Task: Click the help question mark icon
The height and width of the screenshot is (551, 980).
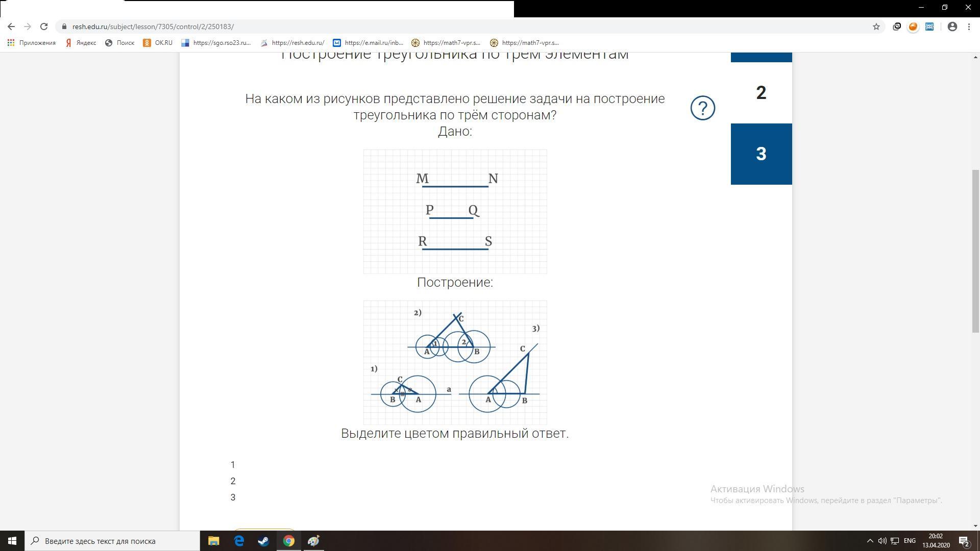Action: click(x=702, y=108)
